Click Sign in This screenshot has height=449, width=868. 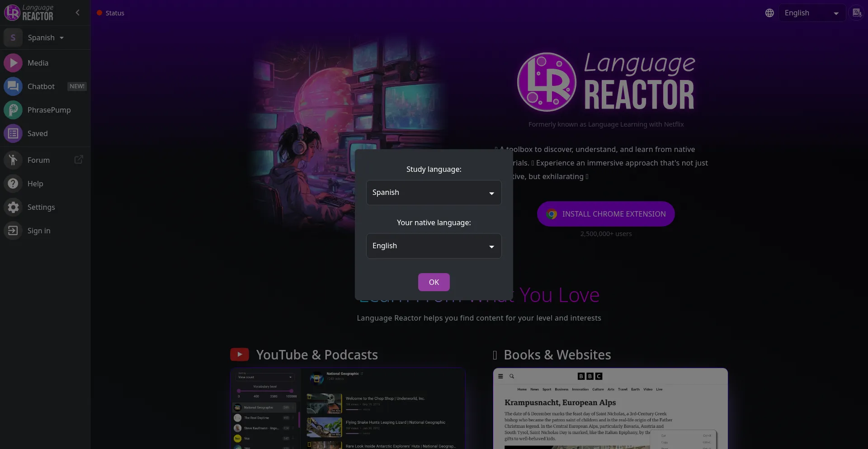[x=45, y=231]
